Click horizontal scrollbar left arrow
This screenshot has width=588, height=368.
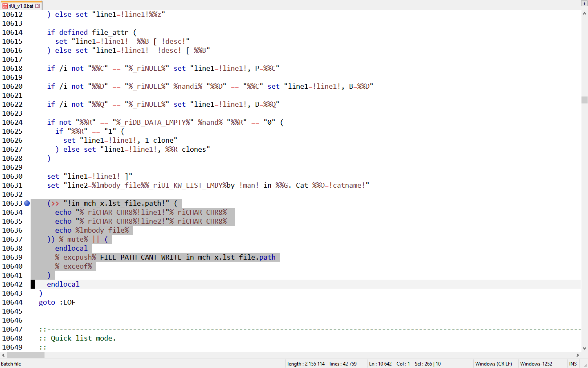3,355
